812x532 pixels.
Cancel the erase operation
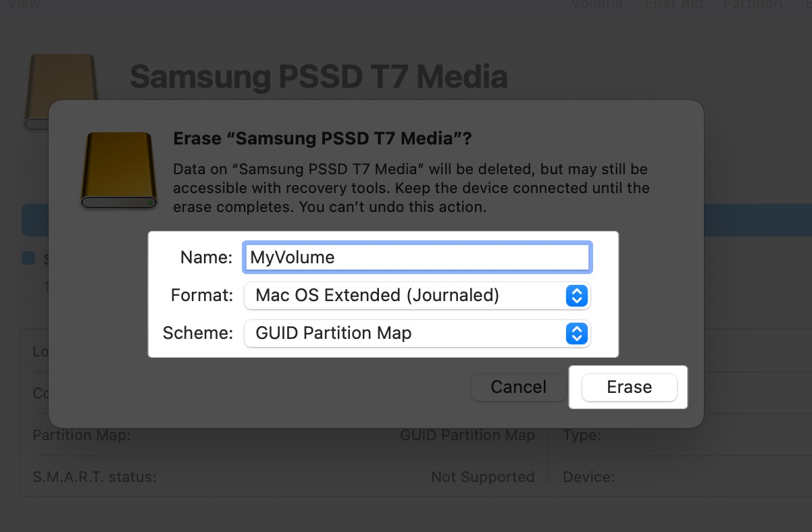click(518, 387)
